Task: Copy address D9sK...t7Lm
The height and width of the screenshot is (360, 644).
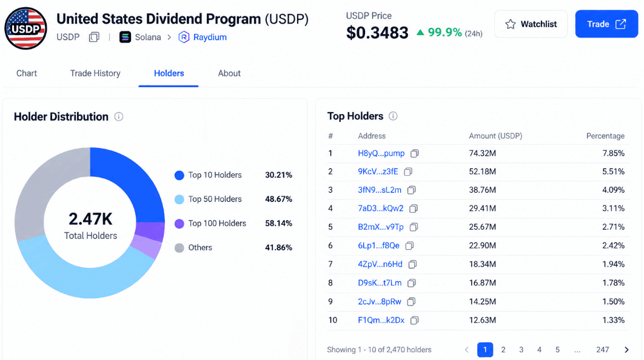Action: pos(411,283)
